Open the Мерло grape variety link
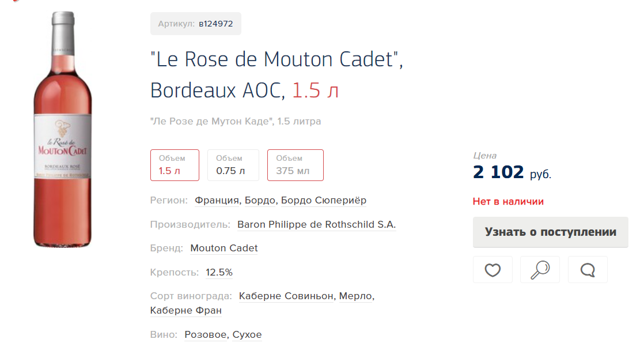Screen dimensions: 644x358 coord(355,296)
